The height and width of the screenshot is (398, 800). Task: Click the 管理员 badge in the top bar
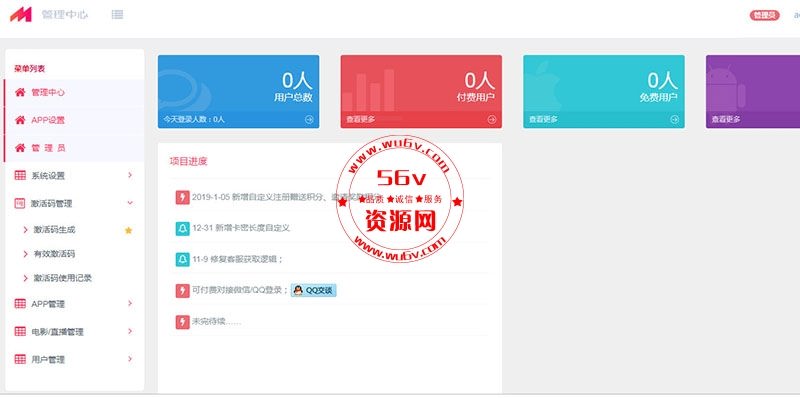(764, 15)
